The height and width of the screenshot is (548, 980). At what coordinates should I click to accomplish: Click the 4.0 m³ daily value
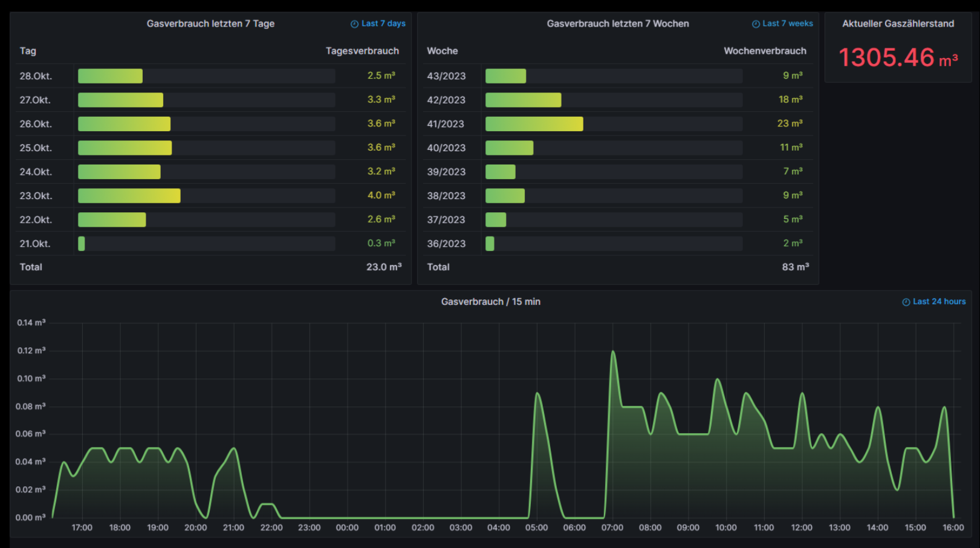(x=381, y=195)
